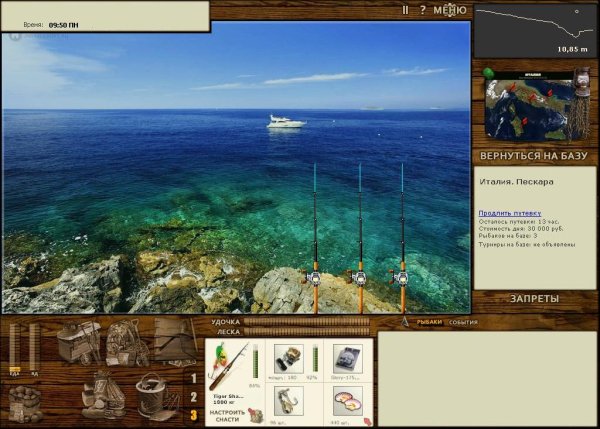Click ВЕРНУТЬСЯ НА БАЗУ button
The width and height of the screenshot is (600, 429).
[x=533, y=156]
